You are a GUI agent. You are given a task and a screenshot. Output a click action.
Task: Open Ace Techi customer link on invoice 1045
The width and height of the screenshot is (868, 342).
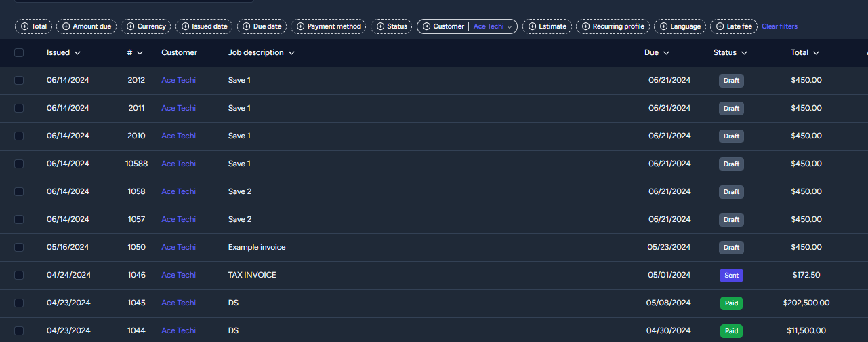(178, 303)
